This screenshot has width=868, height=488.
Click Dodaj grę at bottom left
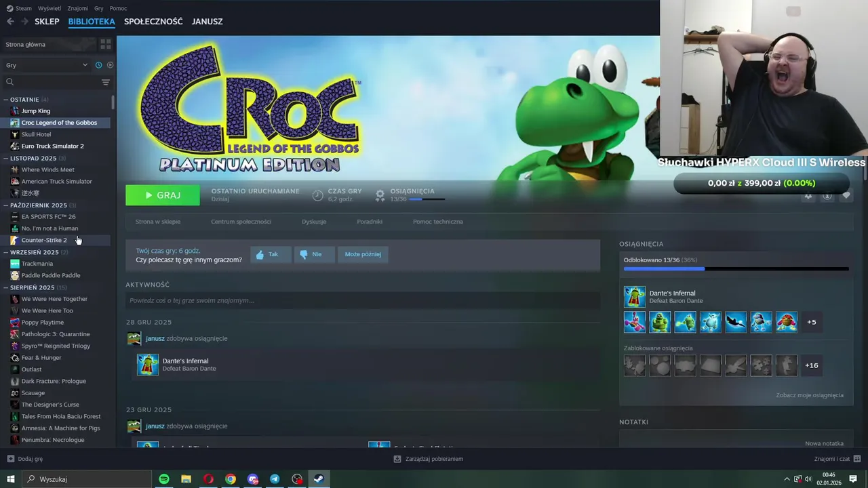coord(25,459)
